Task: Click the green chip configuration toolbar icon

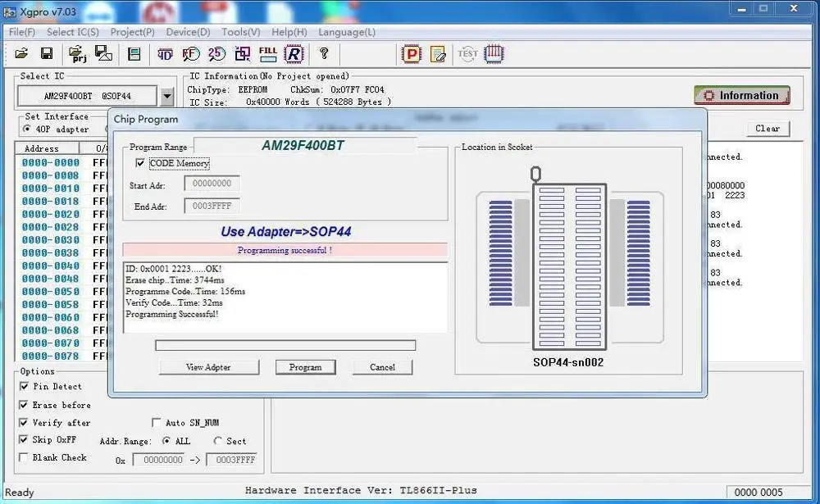Action: [134, 54]
